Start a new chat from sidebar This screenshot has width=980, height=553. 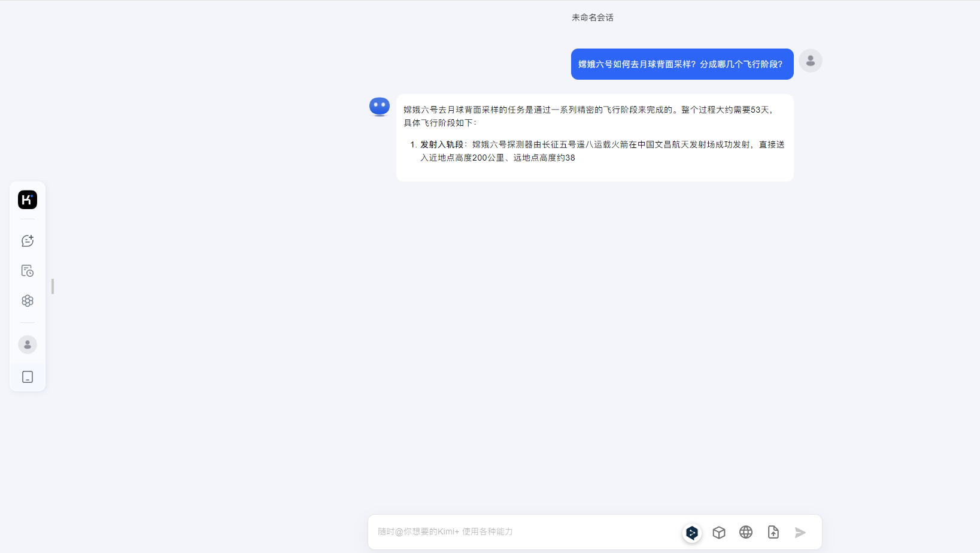pyautogui.click(x=28, y=241)
